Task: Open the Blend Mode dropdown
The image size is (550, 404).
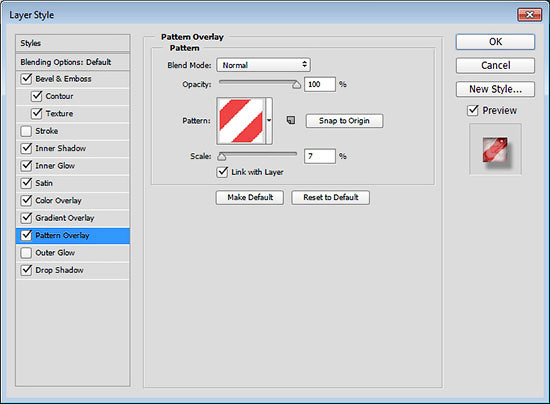Action: 263,65
